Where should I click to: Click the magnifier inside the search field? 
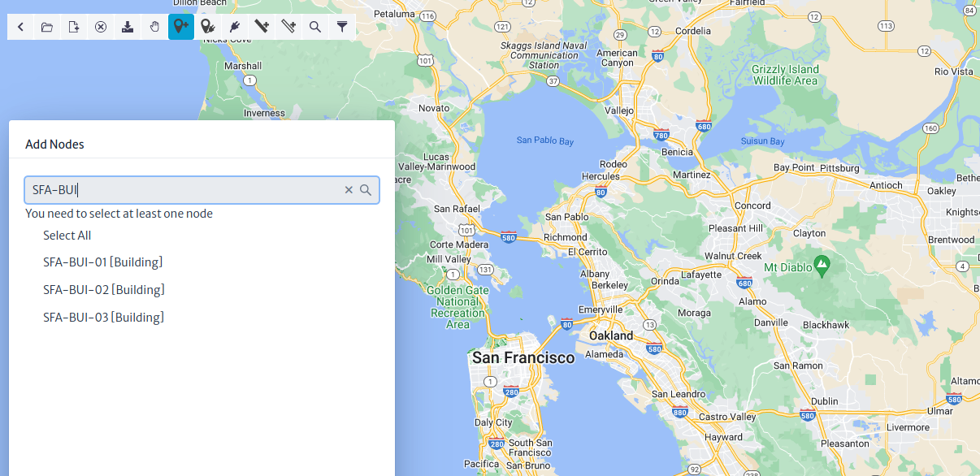point(366,189)
